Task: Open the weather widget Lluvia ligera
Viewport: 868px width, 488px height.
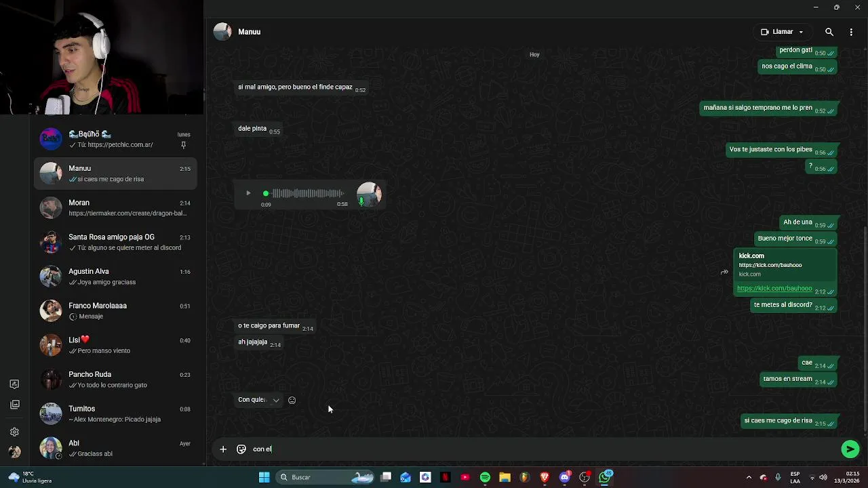Action: pos(30,477)
